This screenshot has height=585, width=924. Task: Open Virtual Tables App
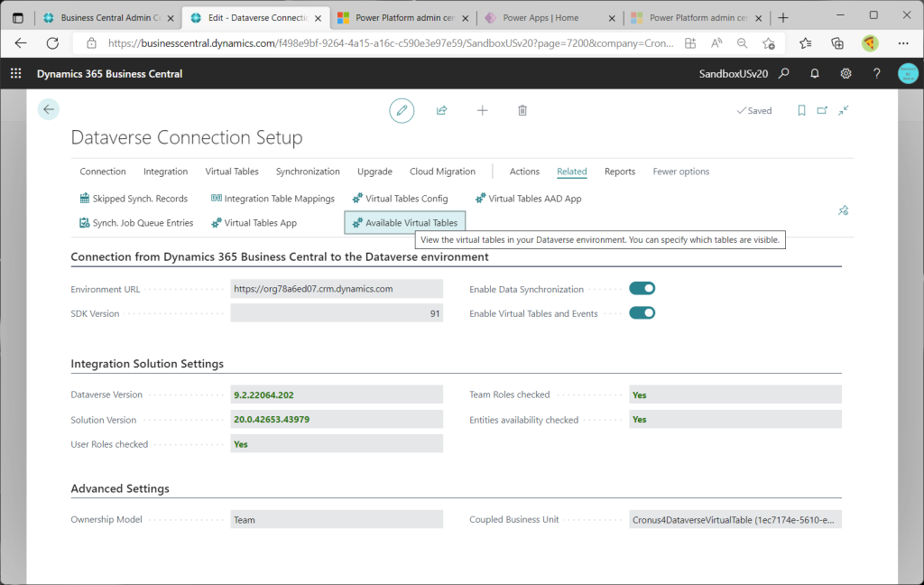254,223
